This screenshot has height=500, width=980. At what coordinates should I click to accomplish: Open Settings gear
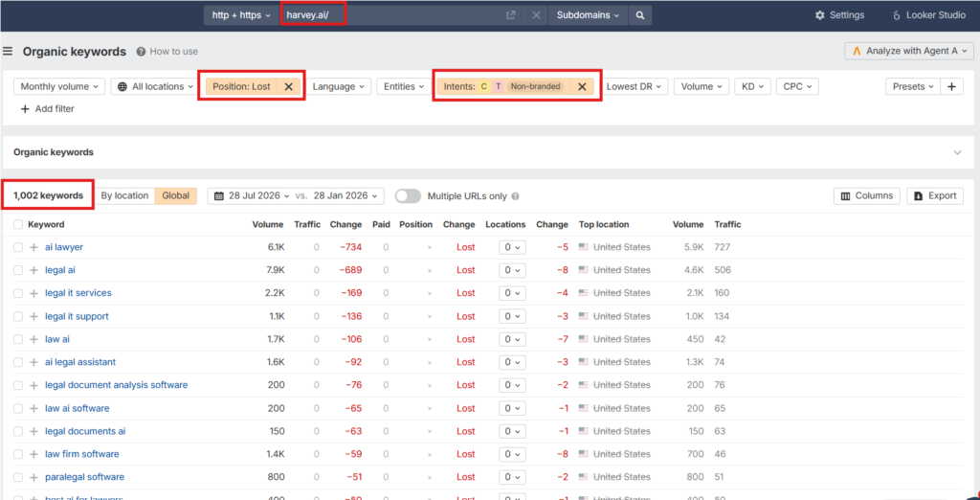tap(840, 15)
